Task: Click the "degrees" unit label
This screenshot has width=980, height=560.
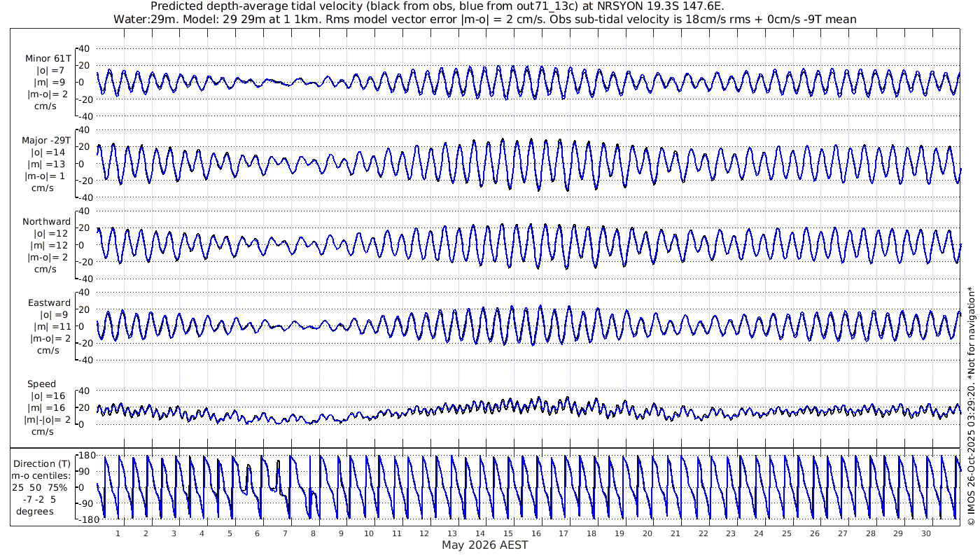Action: click(35, 512)
